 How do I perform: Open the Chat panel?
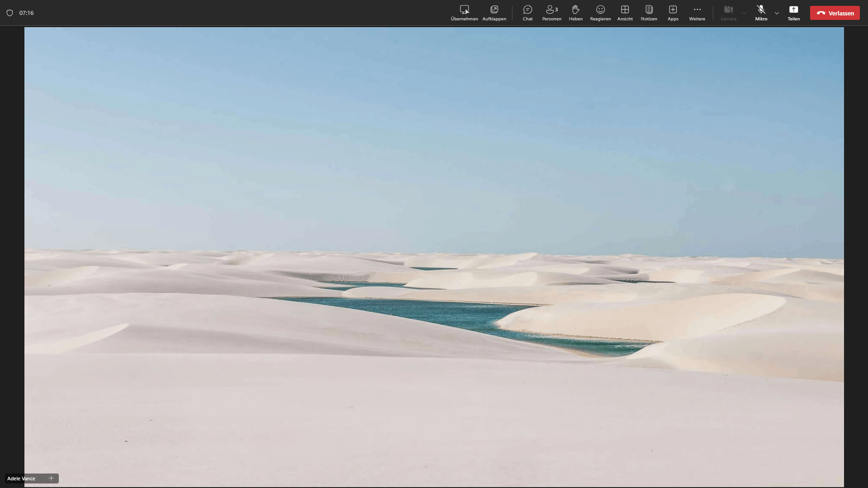527,13
